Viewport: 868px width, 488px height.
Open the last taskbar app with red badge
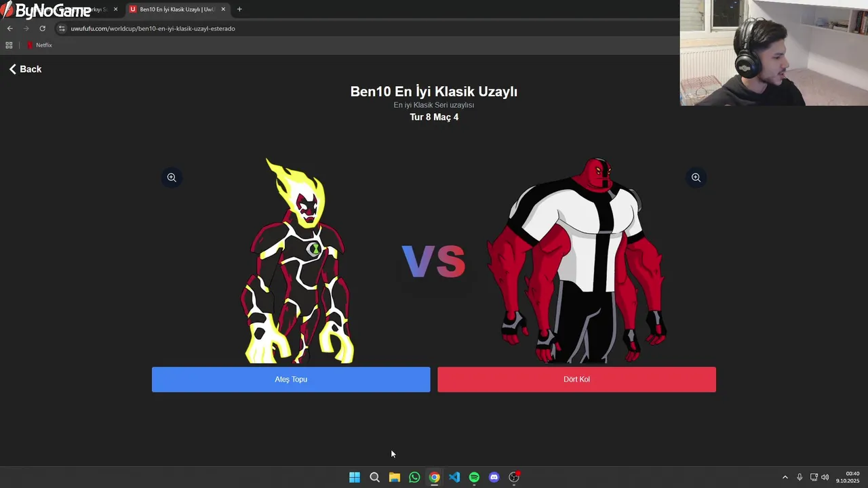(514, 477)
